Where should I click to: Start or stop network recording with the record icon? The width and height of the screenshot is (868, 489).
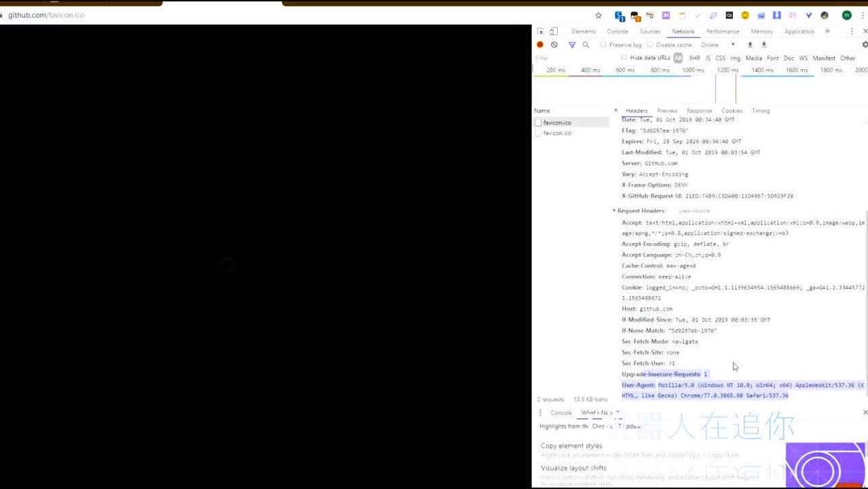[540, 44]
